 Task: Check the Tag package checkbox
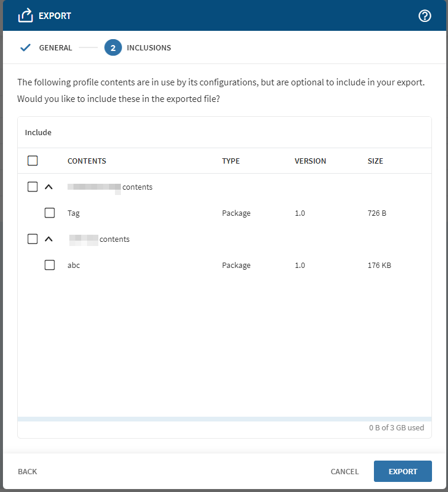pyautogui.click(x=50, y=213)
